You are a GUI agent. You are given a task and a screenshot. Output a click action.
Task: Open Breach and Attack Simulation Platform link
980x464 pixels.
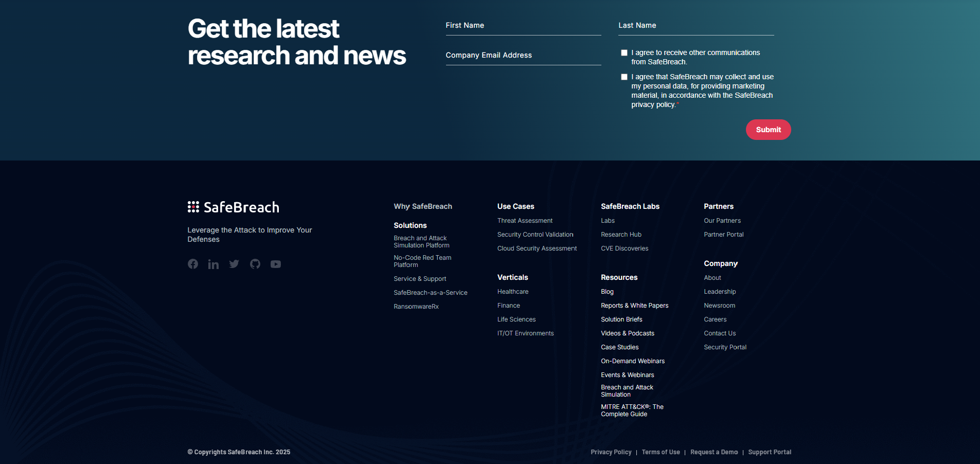click(x=422, y=242)
